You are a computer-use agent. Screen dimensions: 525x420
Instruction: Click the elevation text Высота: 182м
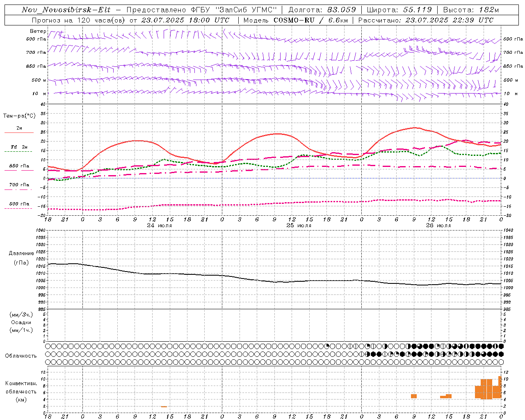click(x=471, y=10)
